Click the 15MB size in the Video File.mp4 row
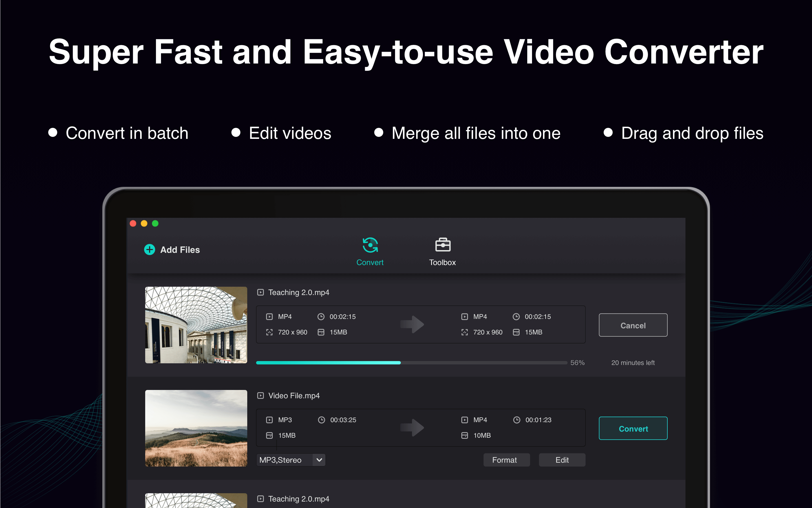Screen dimensions: 812x508 coord(287,435)
